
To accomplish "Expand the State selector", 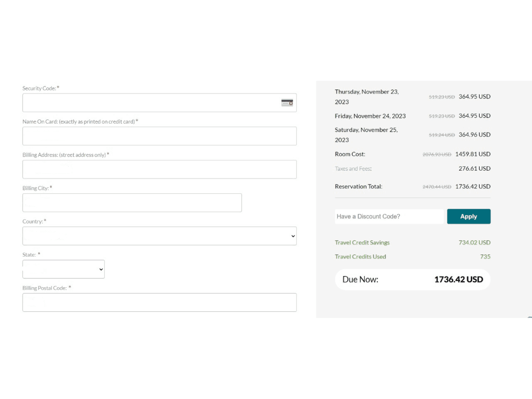I will pyautogui.click(x=63, y=269).
